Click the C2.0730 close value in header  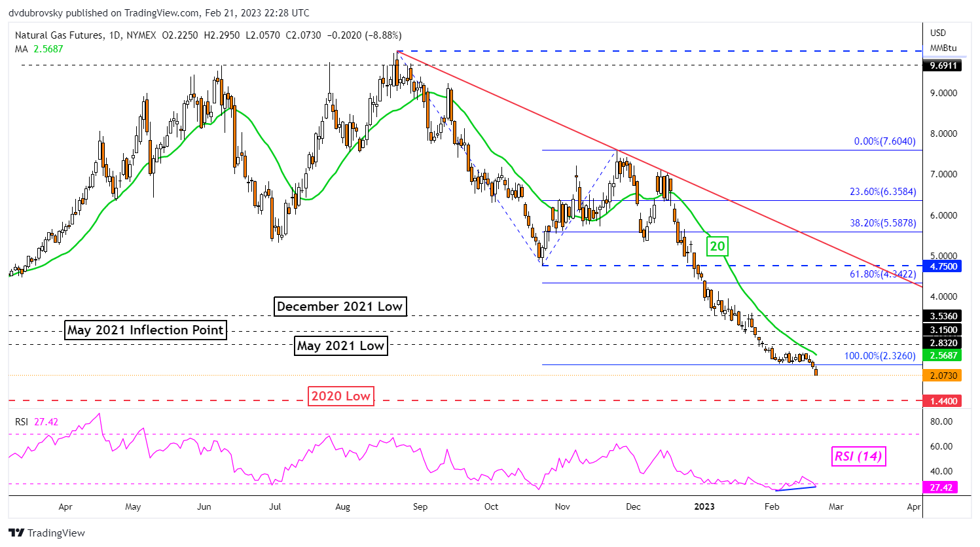pos(304,35)
